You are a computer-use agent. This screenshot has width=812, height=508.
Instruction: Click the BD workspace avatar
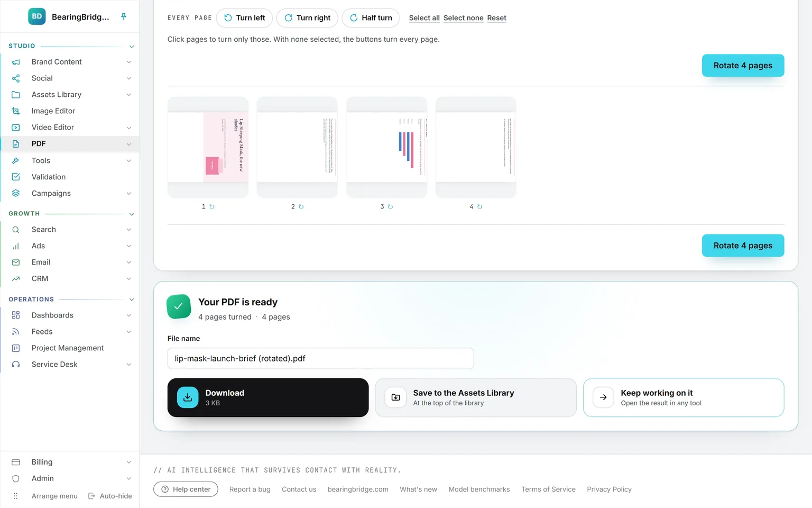37,16
